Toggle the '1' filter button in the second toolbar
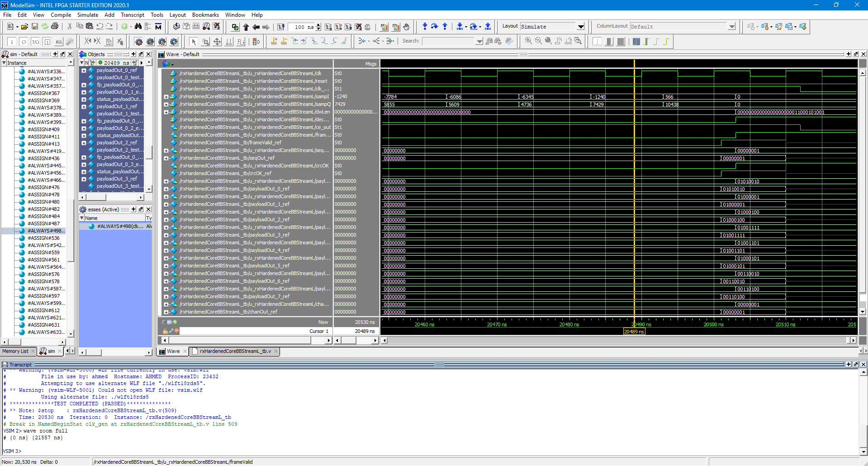Screen dimensions: 868x466 (12, 42)
